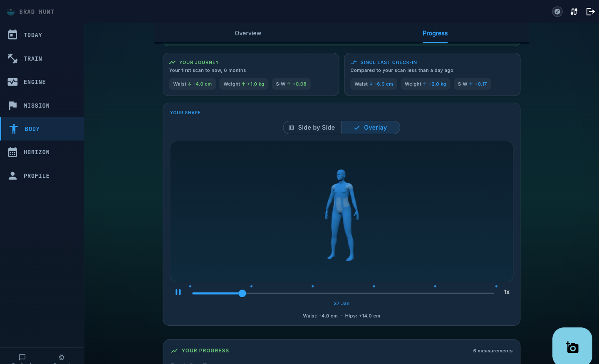Go to MISSION in the sidebar
599x364 pixels.
pyautogui.click(x=42, y=106)
